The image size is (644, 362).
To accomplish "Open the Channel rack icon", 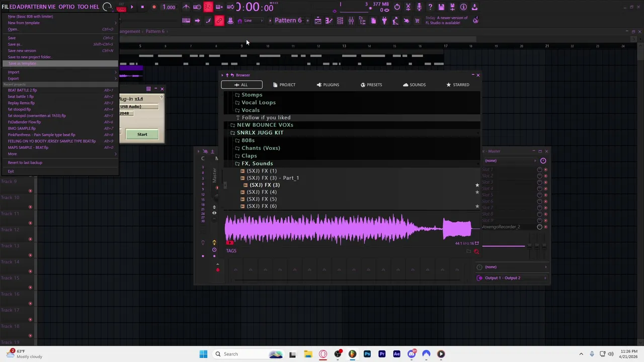I will (340, 21).
